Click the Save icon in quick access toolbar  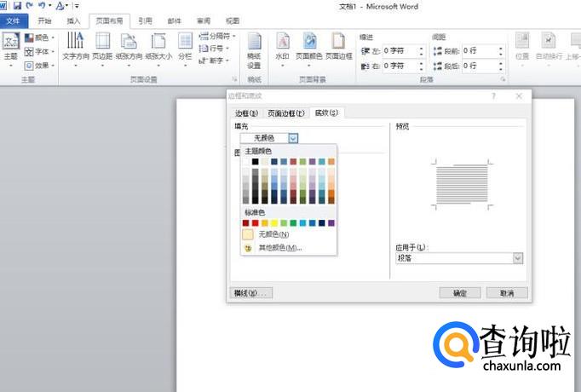pyautogui.click(x=17, y=6)
